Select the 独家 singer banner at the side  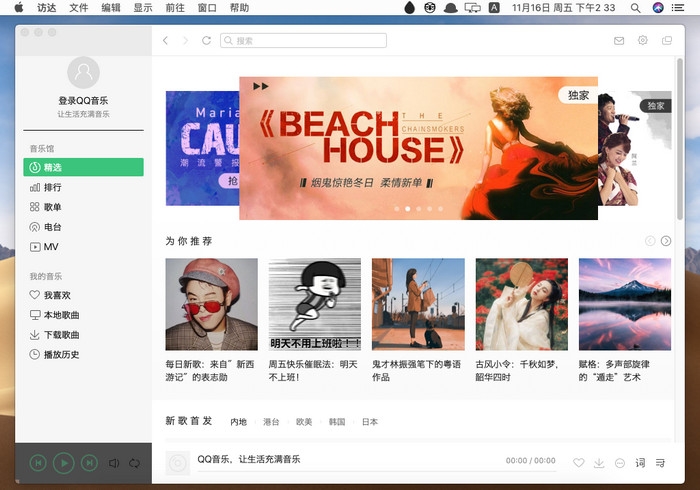[634, 148]
